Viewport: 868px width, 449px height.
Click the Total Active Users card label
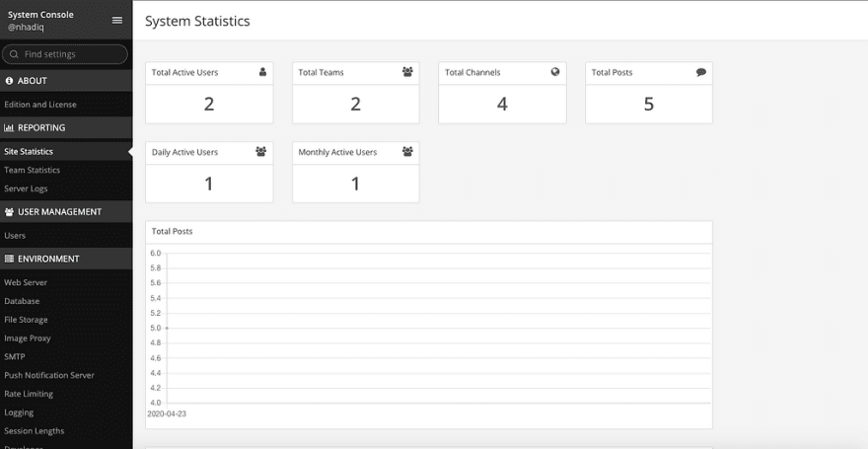(x=184, y=72)
